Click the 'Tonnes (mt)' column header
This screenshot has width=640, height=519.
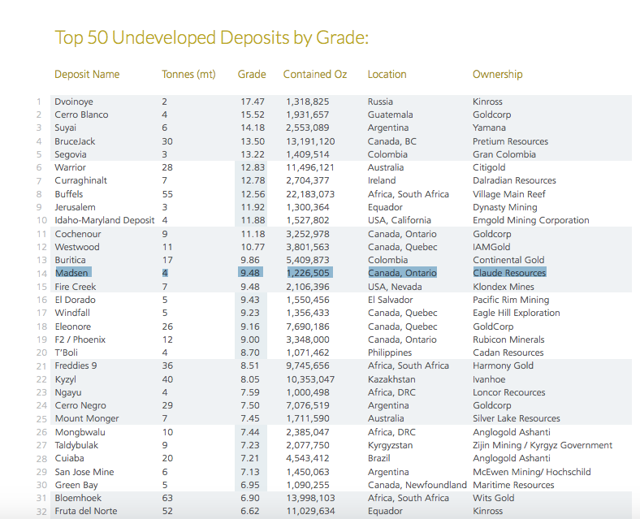(x=188, y=75)
